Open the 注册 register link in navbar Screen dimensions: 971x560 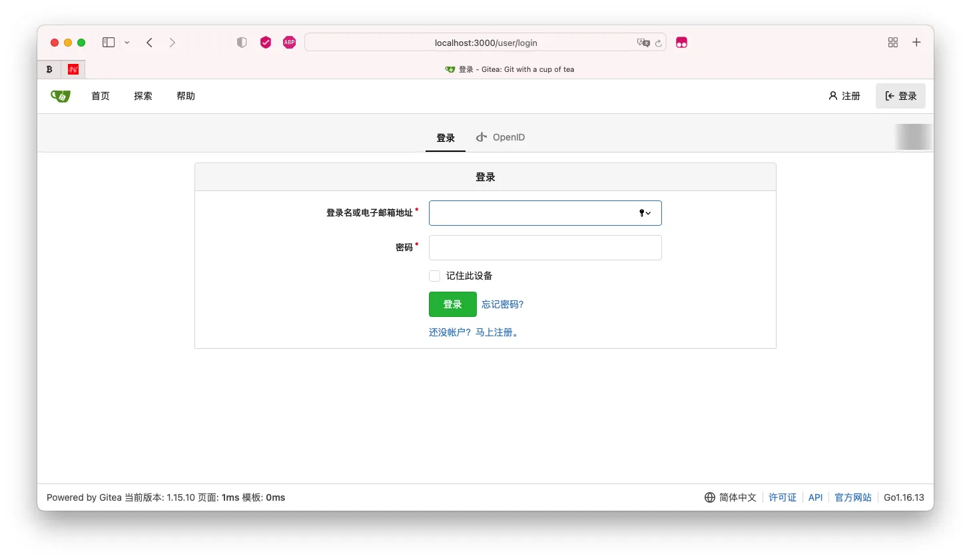[x=844, y=96]
